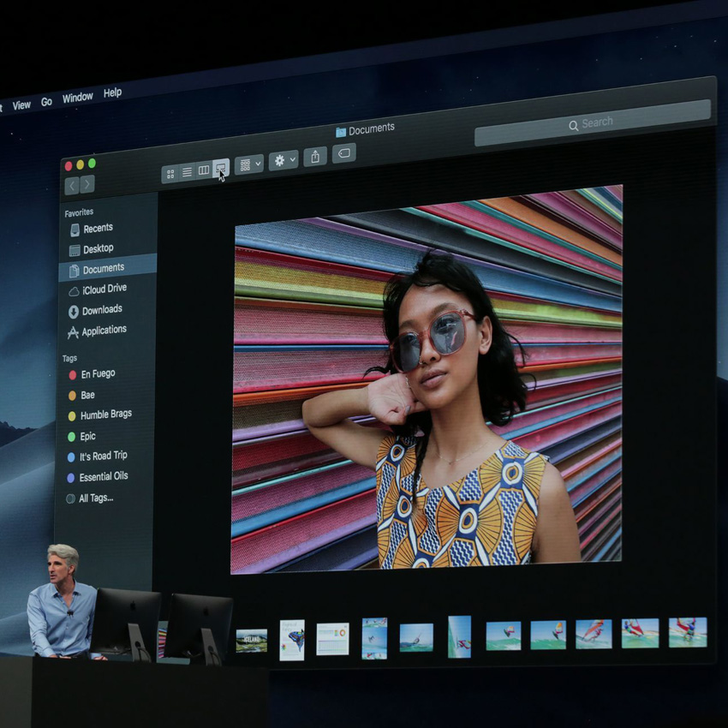Go forward with the right chevron

point(87,184)
